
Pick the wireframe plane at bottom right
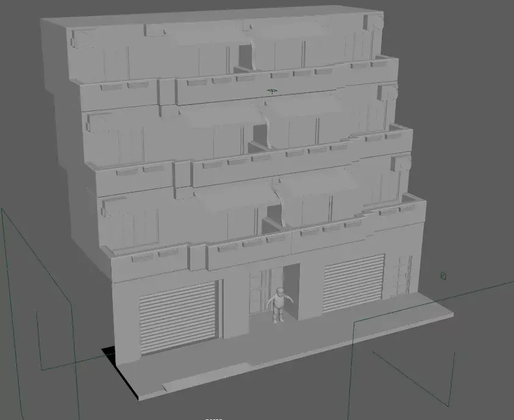click(x=415, y=372)
